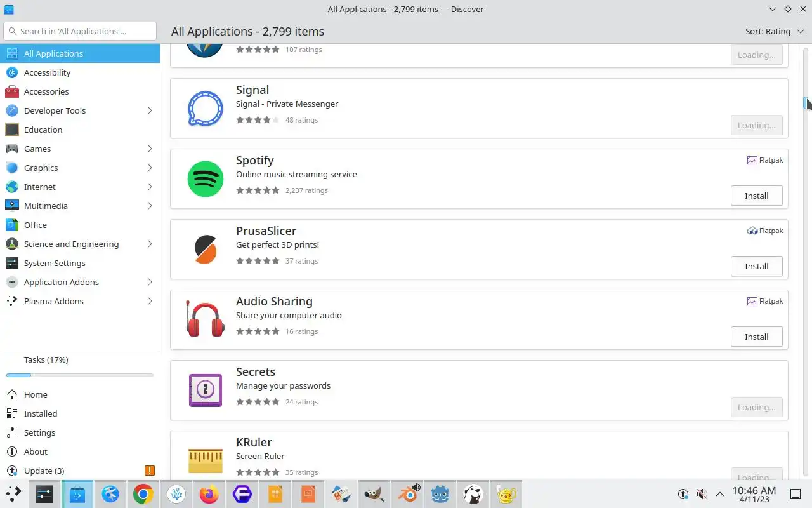Click the Update warning badge icon

pyautogui.click(x=150, y=471)
